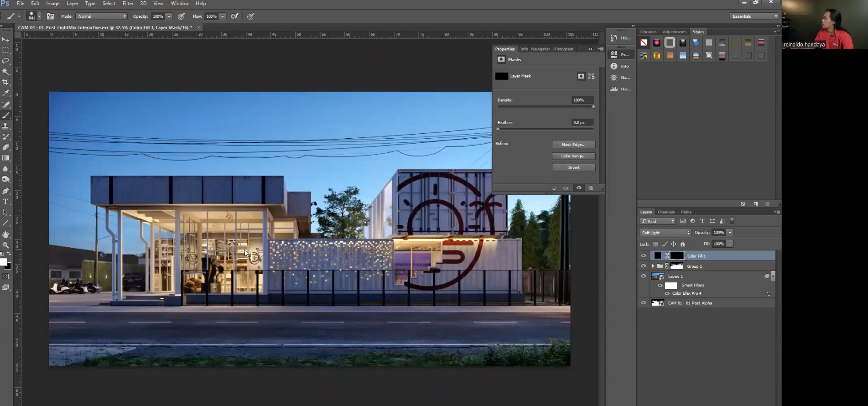Screen dimensions: 868x406
Task: Select the Hand tool
Action: (6, 234)
